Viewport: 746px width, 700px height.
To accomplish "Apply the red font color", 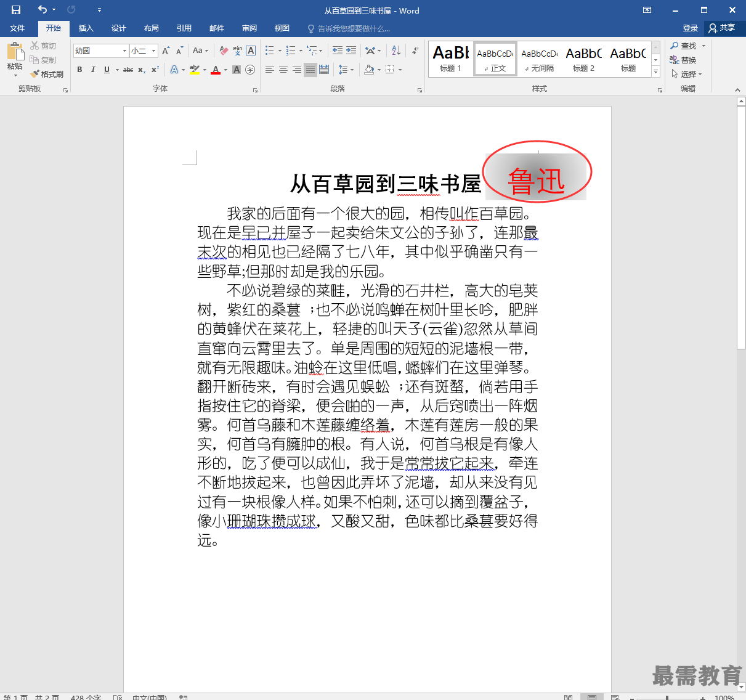I will (216, 70).
